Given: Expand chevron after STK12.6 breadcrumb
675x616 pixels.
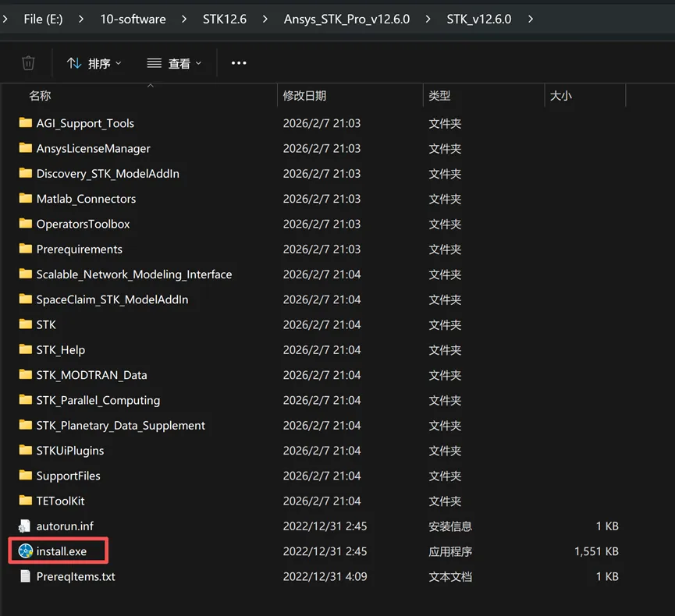Looking at the screenshot, I should tap(265, 19).
